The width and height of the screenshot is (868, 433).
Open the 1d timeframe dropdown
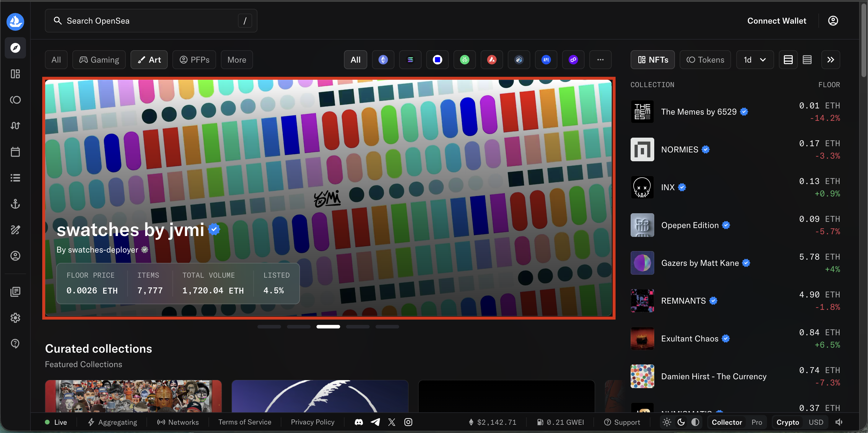tap(755, 60)
